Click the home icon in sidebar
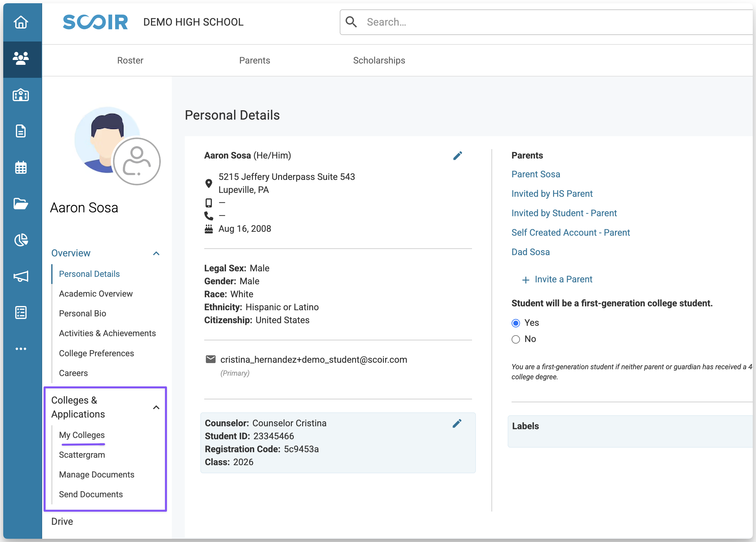756x542 pixels. [21, 22]
